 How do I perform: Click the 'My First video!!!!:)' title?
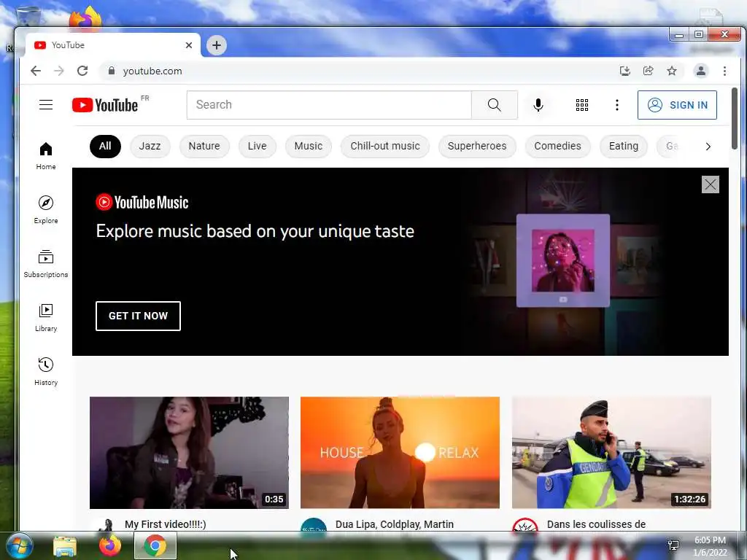coord(166,524)
